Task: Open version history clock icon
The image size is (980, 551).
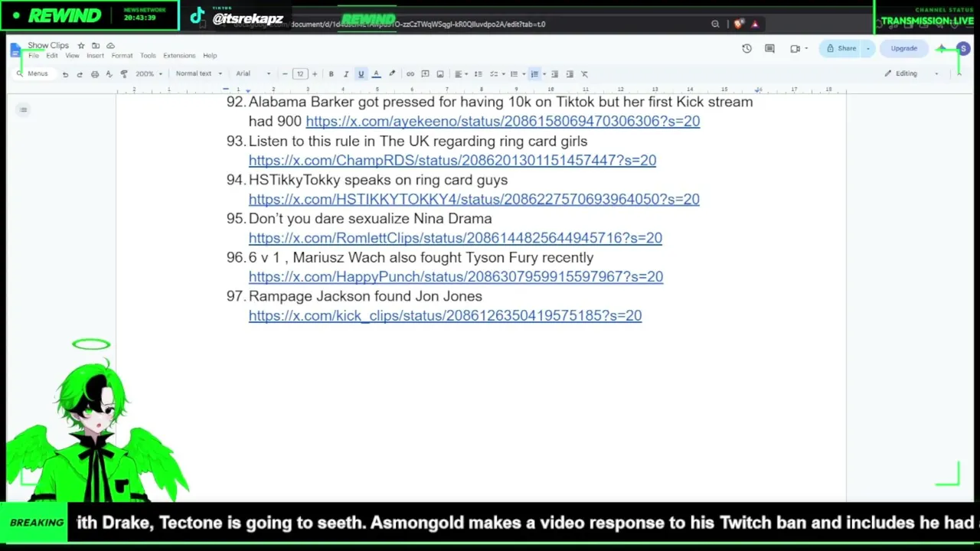Action: (x=746, y=48)
